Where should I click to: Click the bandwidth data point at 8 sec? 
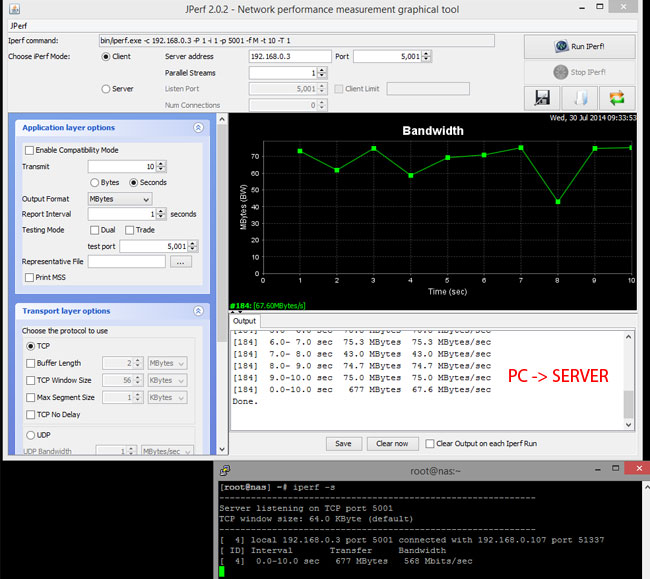pos(558,202)
